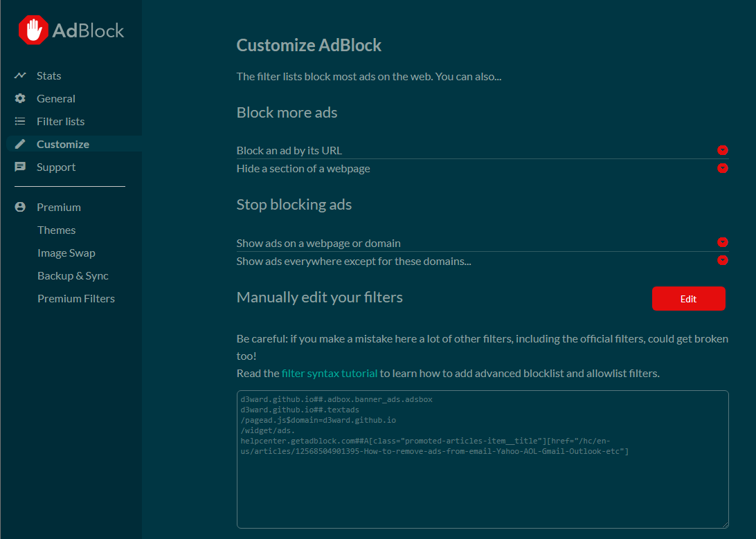
Task: Expand 'Hide a section of a webpage' arrow
Action: (x=722, y=168)
